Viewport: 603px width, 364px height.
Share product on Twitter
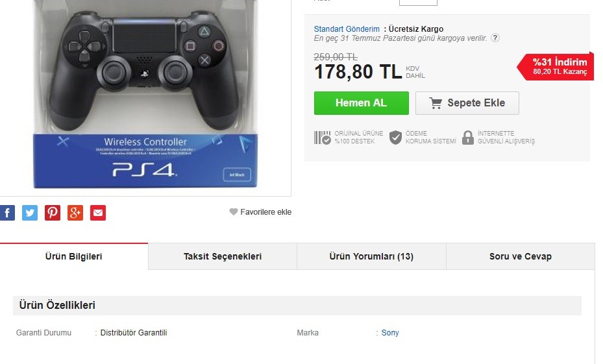[30, 213]
